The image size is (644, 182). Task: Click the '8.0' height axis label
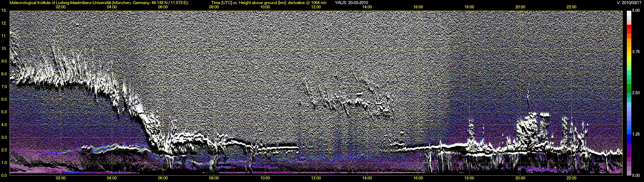[4, 74]
